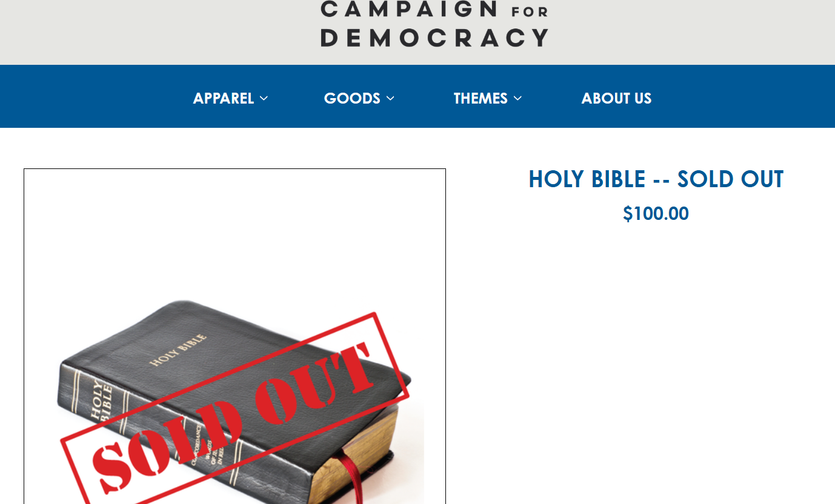The image size is (835, 504).
Task: Expand the chevron beside GOODS
Action: [x=390, y=99]
